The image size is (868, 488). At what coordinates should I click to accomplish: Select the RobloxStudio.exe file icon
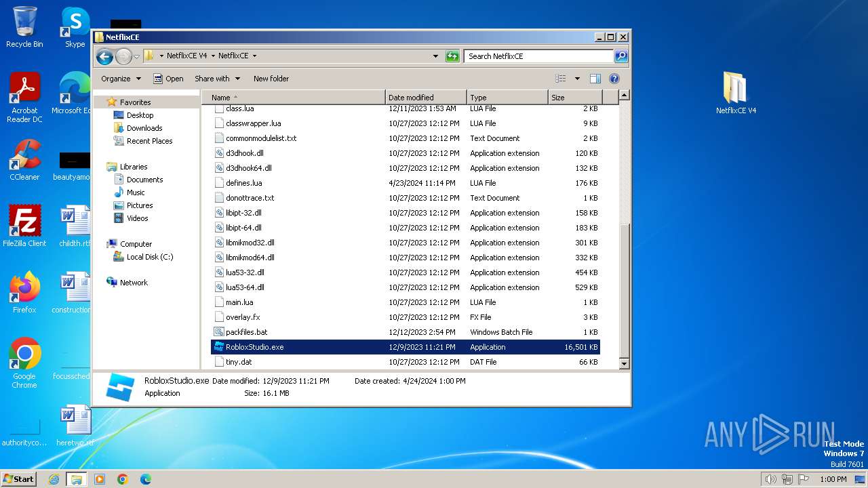coord(219,347)
